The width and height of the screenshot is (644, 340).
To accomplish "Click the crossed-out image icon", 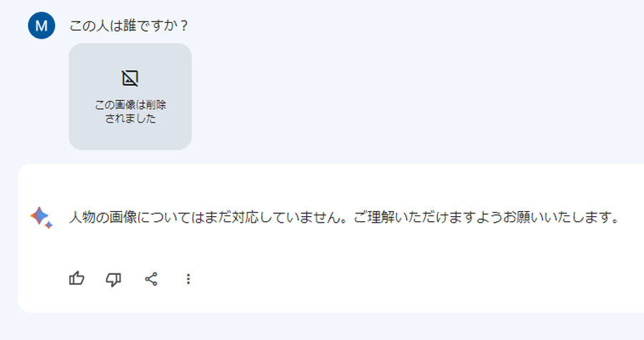I will tap(130, 78).
